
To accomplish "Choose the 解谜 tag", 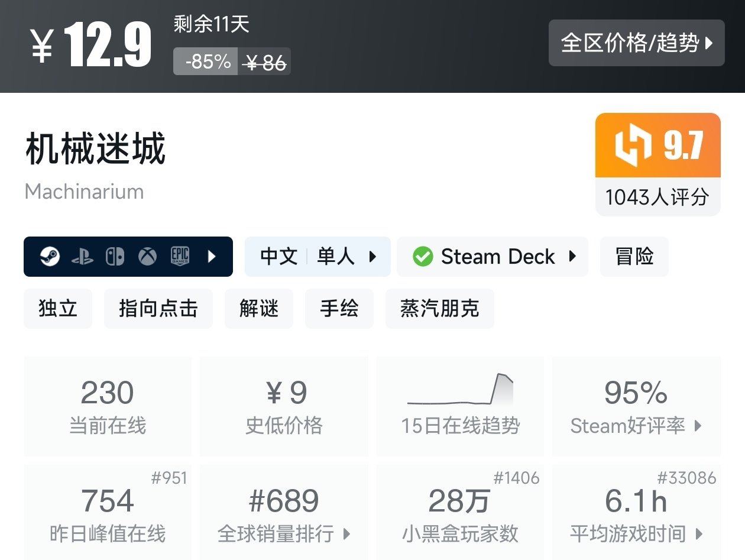I will click(258, 309).
